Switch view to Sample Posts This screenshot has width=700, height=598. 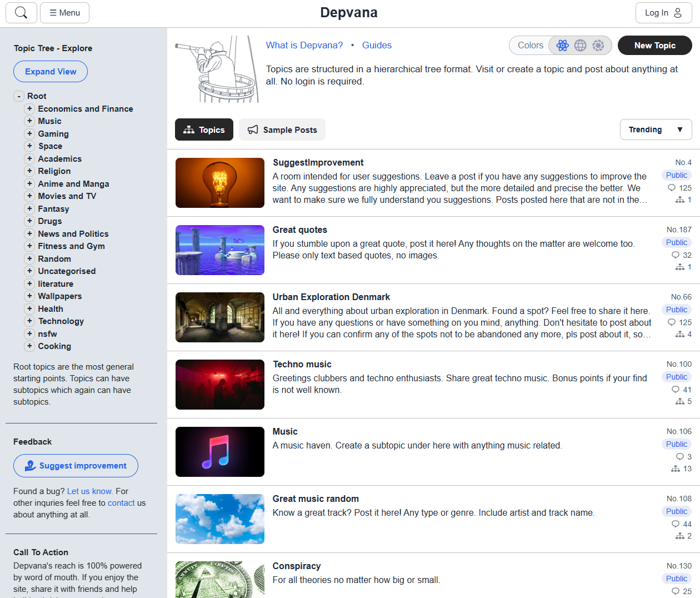(x=282, y=129)
